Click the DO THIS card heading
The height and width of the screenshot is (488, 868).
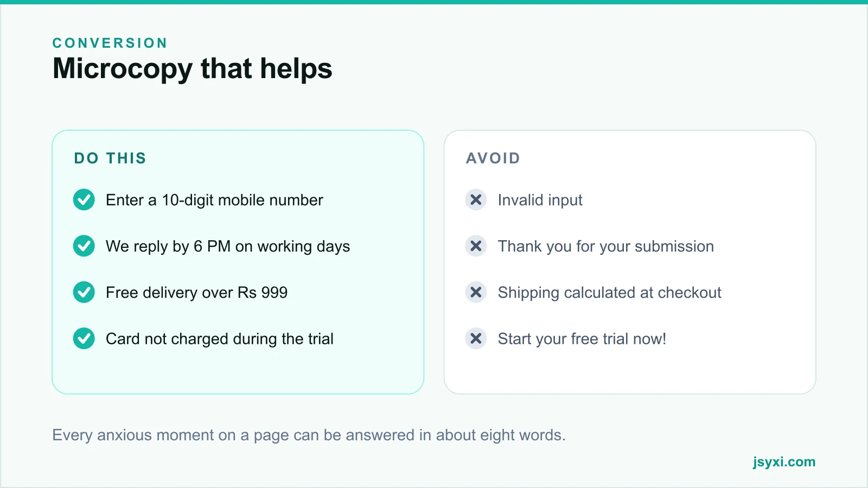(x=110, y=158)
